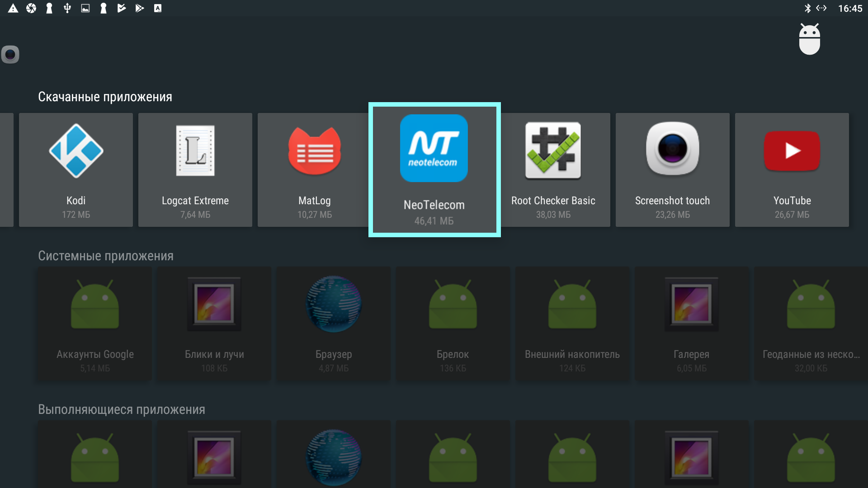Screen dimensions: 868x488
Task: Tap the USB status bar icon
Action: (67, 8)
